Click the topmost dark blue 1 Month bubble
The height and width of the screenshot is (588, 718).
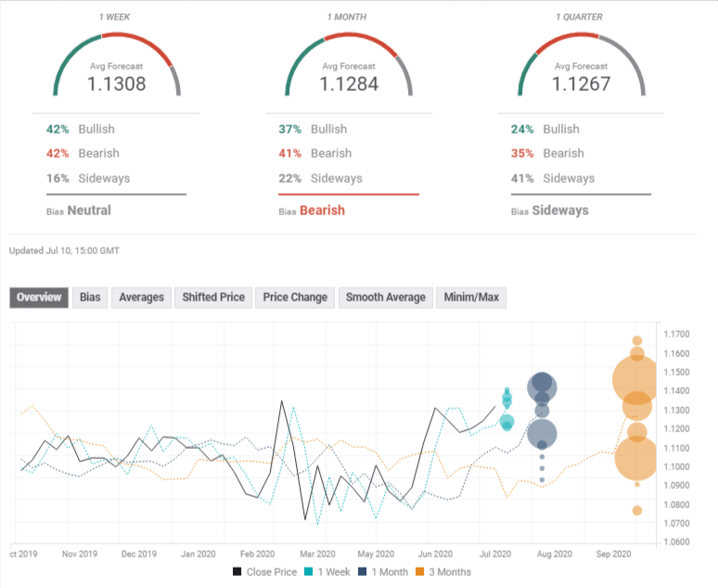(543, 387)
